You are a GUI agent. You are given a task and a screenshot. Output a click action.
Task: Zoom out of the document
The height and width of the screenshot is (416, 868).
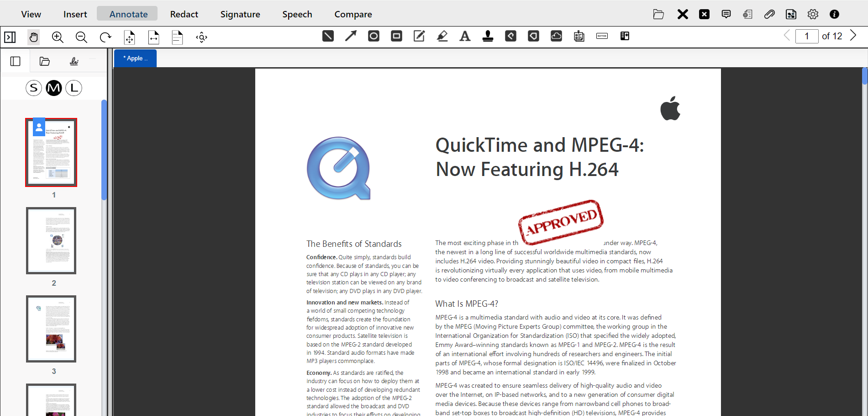[81, 37]
